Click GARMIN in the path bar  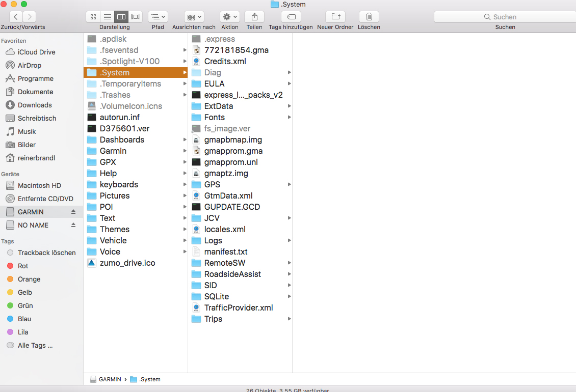click(106, 379)
